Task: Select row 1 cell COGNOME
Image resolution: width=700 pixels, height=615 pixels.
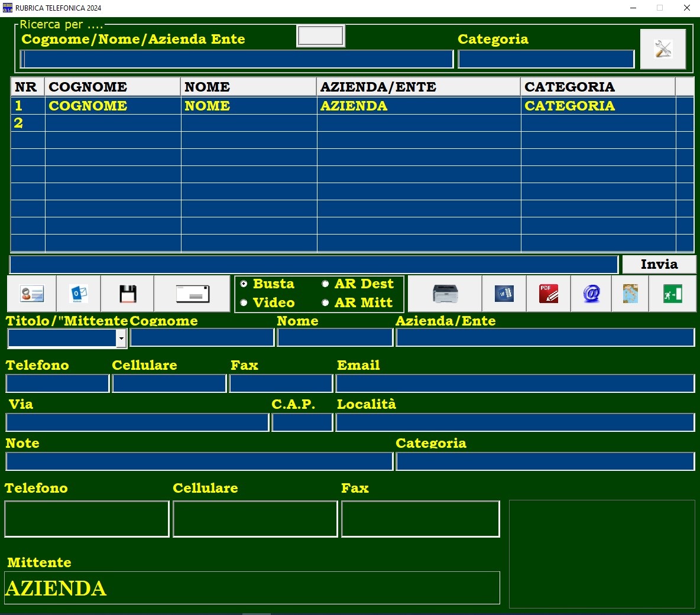Action: click(113, 106)
